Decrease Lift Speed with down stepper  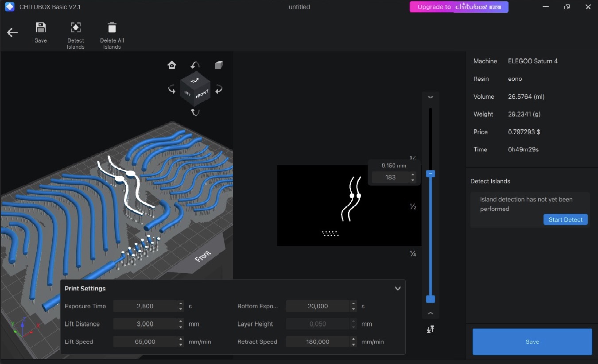click(181, 344)
